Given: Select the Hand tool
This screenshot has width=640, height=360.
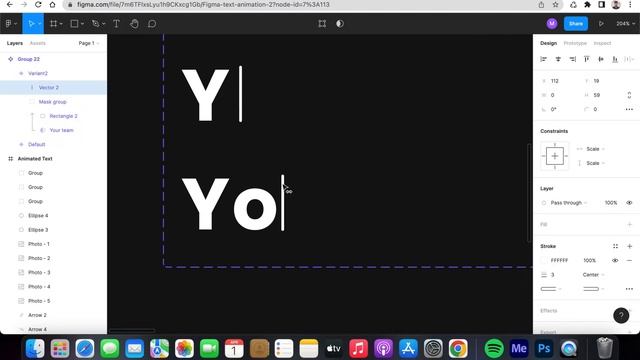Looking at the screenshot, I should click(x=134, y=24).
